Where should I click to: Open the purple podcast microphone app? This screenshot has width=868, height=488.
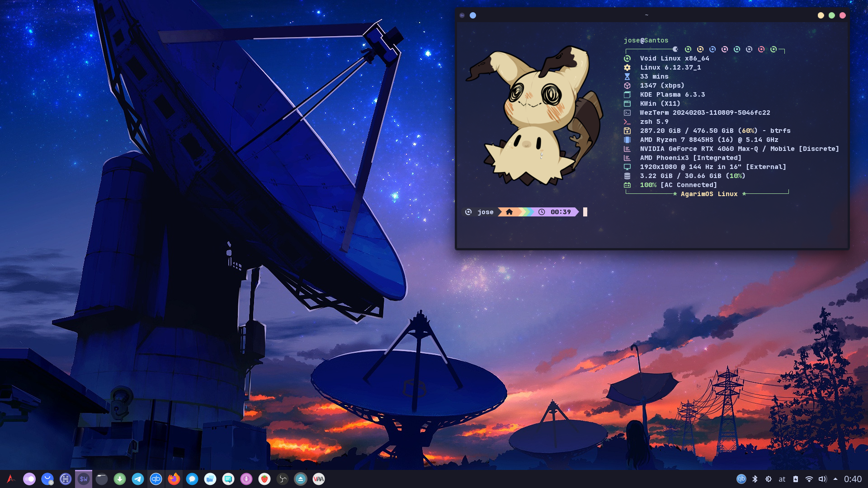246,479
